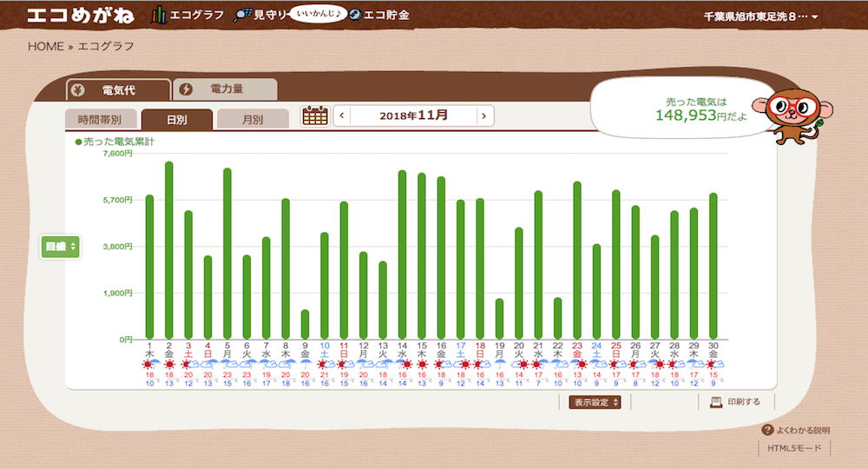
Task: Go to previous month arrow
Action: pyautogui.click(x=342, y=116)
